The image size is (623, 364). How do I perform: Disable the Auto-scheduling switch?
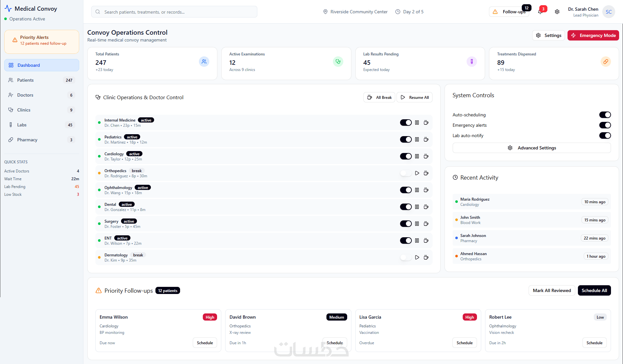(x=605, y=115)
